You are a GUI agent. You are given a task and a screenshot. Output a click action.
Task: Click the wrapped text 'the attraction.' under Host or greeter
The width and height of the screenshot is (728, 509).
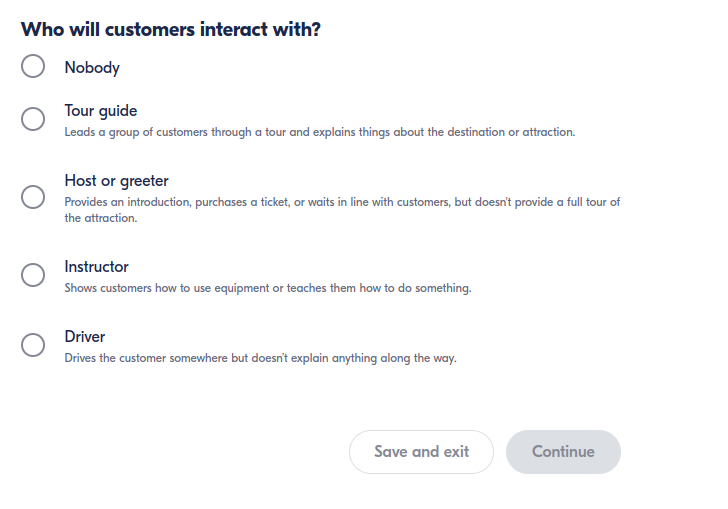tap(101, 218)
